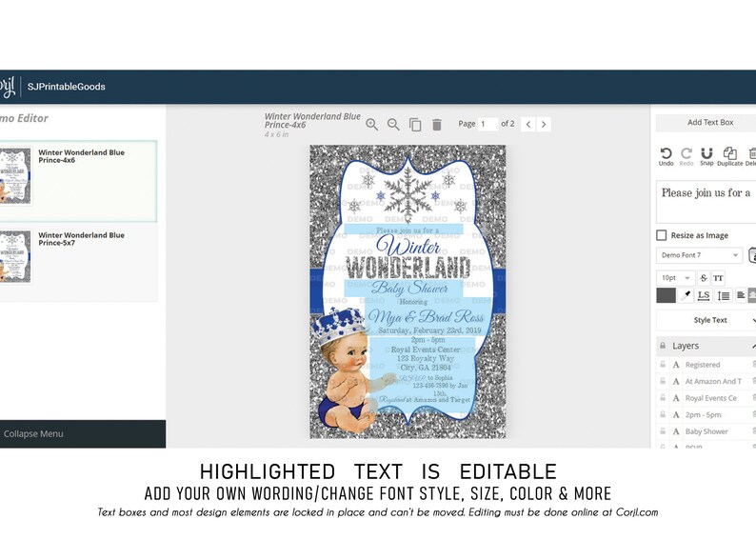The height and width of the screenshot is (540, 756).
Task: Click the 'Royal Events Center' line on invitation
Action: [426, 350]
